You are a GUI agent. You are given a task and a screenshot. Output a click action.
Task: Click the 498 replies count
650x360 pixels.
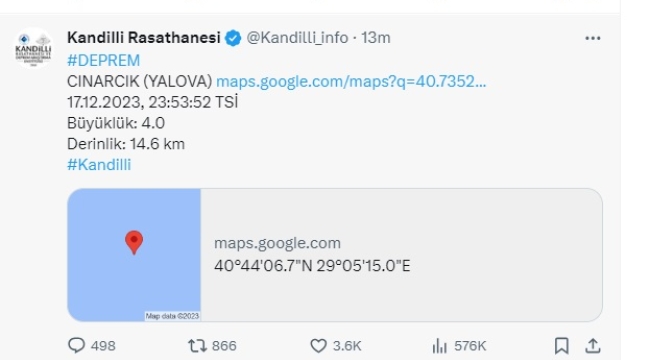pyautogui.click(x=103, y=345)
